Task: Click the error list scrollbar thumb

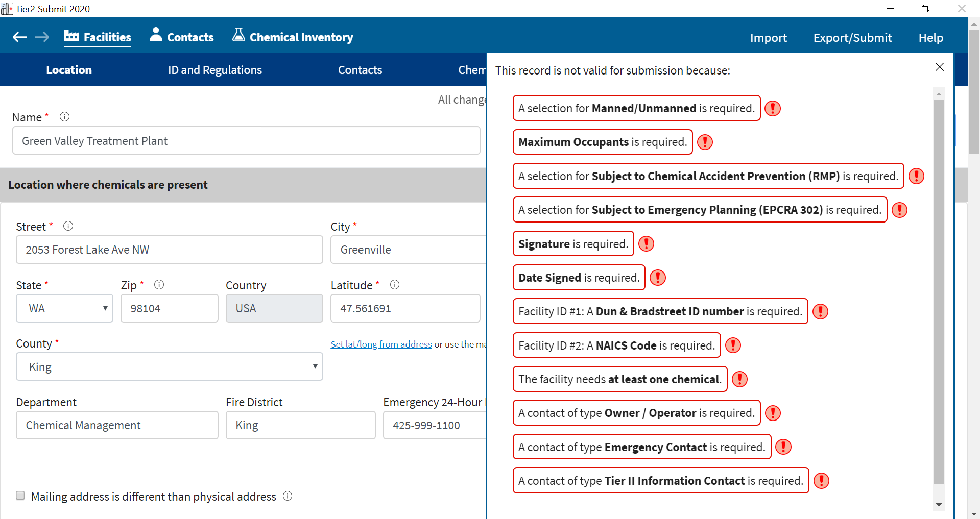Action: click(x=939, y=291)
